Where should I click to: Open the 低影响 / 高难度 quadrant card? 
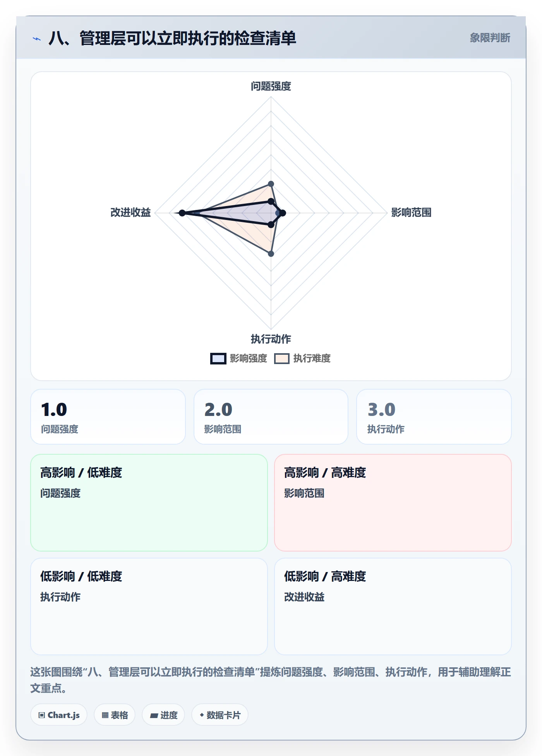click(393, 607)
